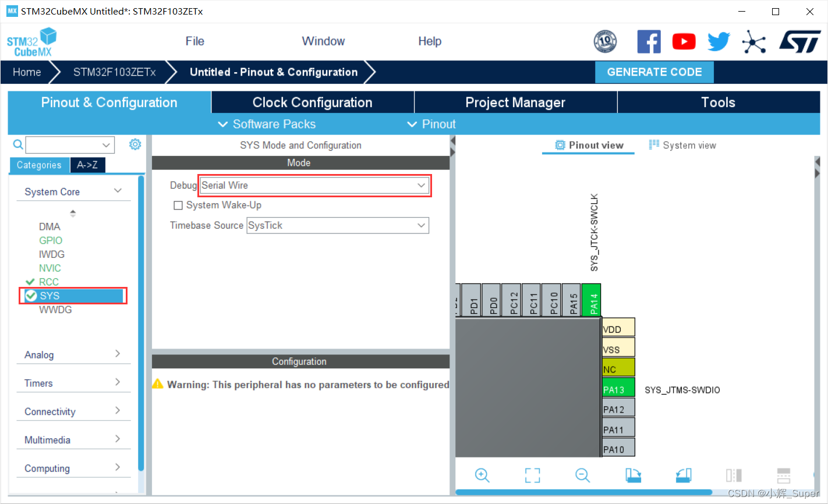This screenshot has width=828, height=504.
Task: Select the Categories tab
Action: point(39,165)
